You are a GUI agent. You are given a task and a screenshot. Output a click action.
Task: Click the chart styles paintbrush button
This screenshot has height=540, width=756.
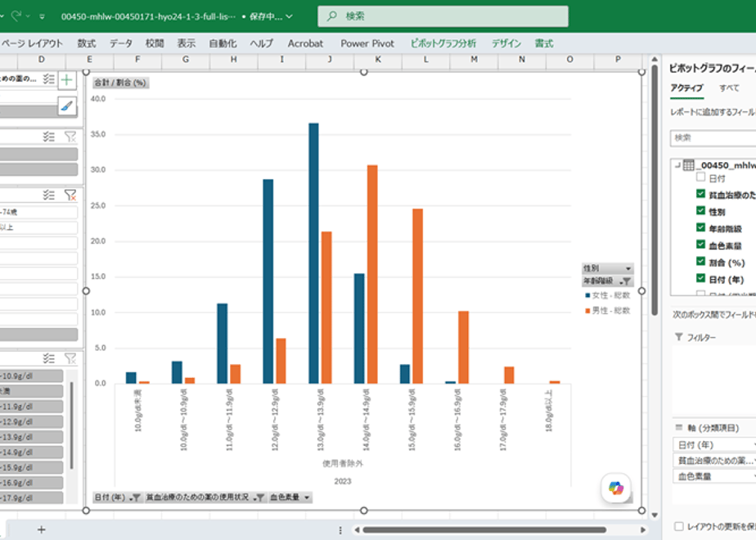point(67,106)
